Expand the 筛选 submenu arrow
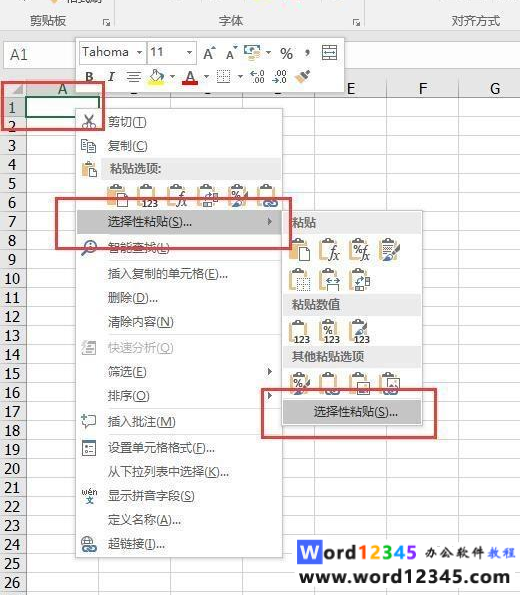The width and height of the screenshot is (520, 595). (x=269, y=371)
